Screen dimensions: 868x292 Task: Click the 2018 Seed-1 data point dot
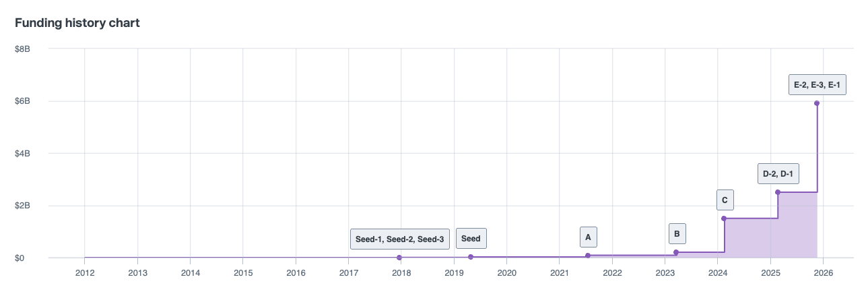[x=399, y=258]
